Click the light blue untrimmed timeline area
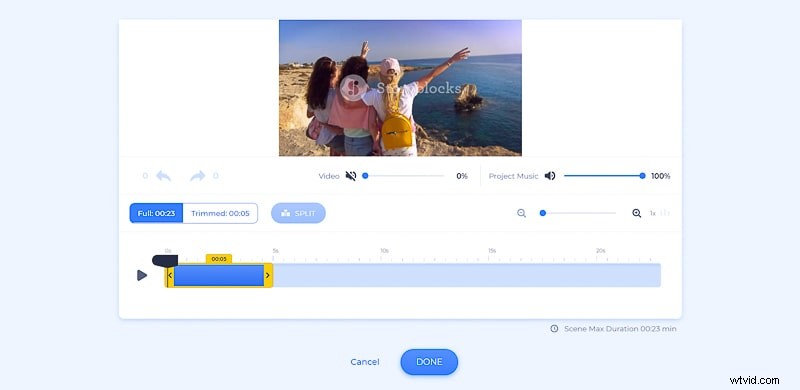 (467, 276)
